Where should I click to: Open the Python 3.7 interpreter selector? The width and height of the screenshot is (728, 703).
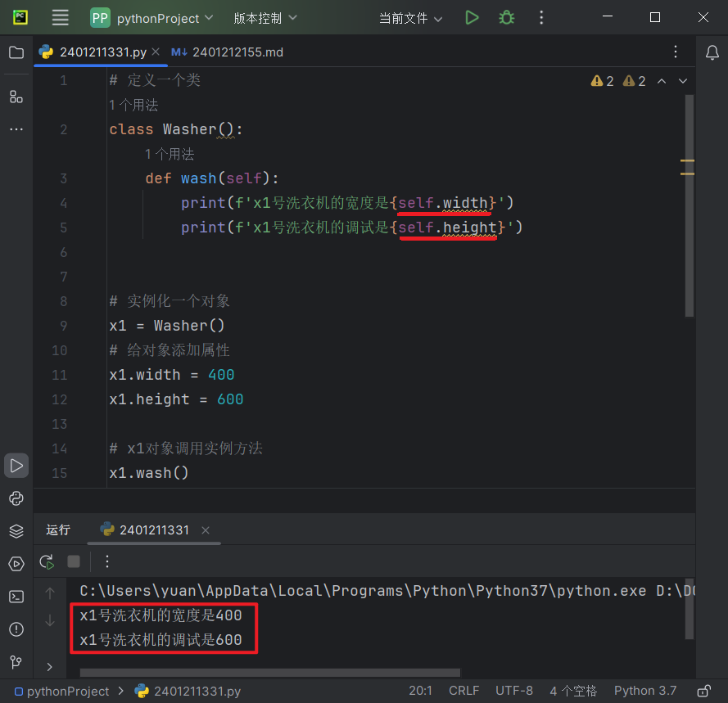pyautogui.click(x=645, y=691)
